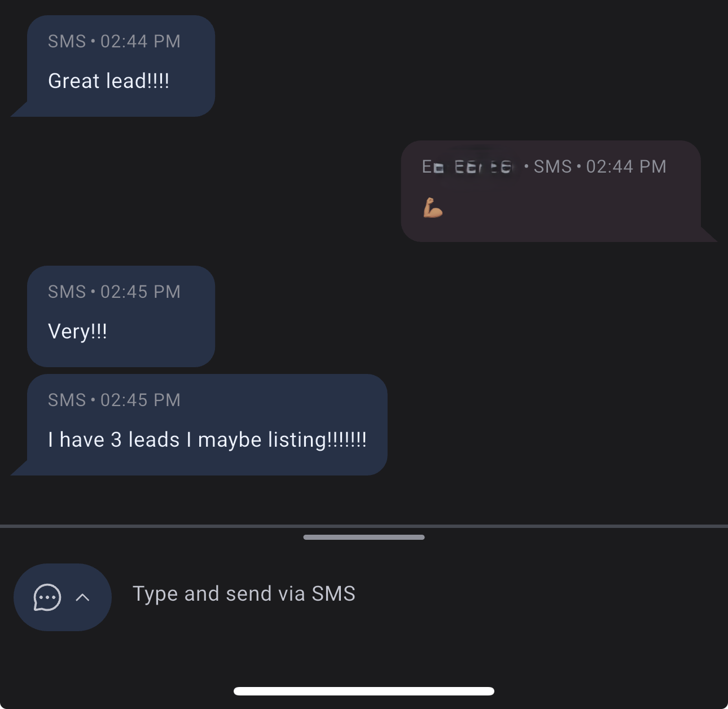Click empty space right of the bicep emoji
Viewport: 728px width, 709px height.
tap(564, 209)
